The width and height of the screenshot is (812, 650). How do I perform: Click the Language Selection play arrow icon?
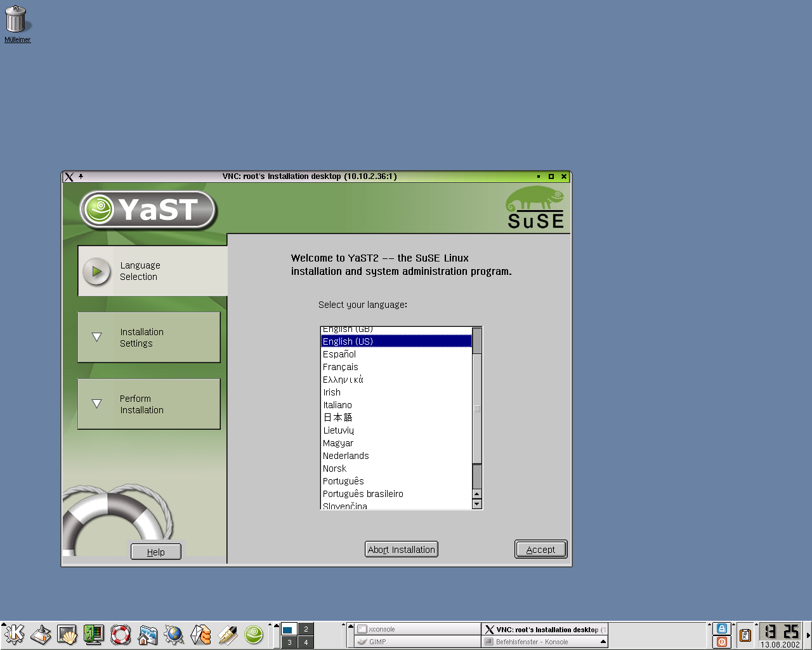point(96,272)
